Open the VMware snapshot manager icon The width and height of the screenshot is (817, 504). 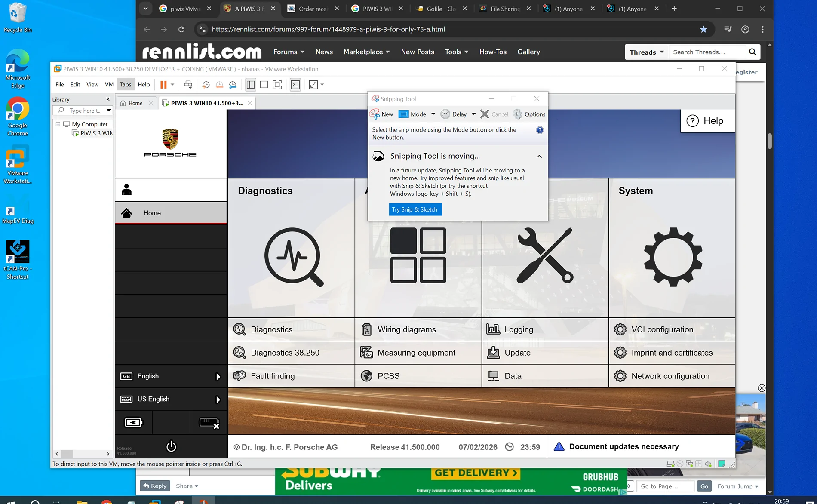coord(233,85)
